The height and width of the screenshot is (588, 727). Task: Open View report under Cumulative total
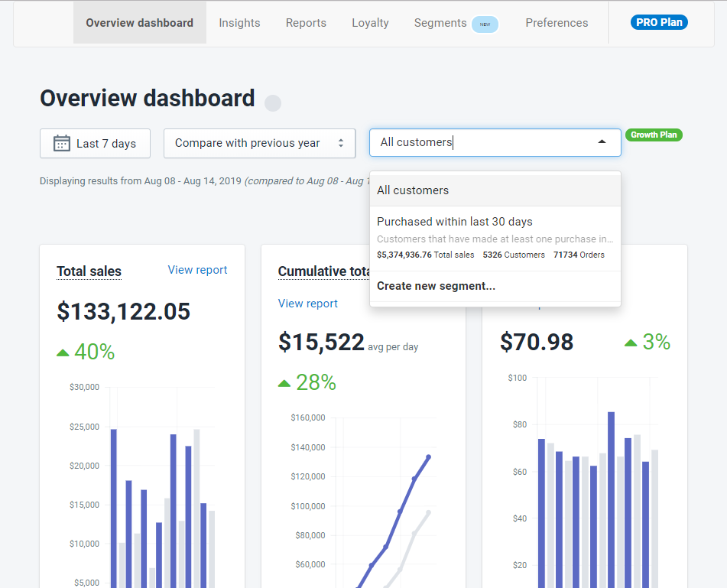pyautogui.click(x=308, y=304)
